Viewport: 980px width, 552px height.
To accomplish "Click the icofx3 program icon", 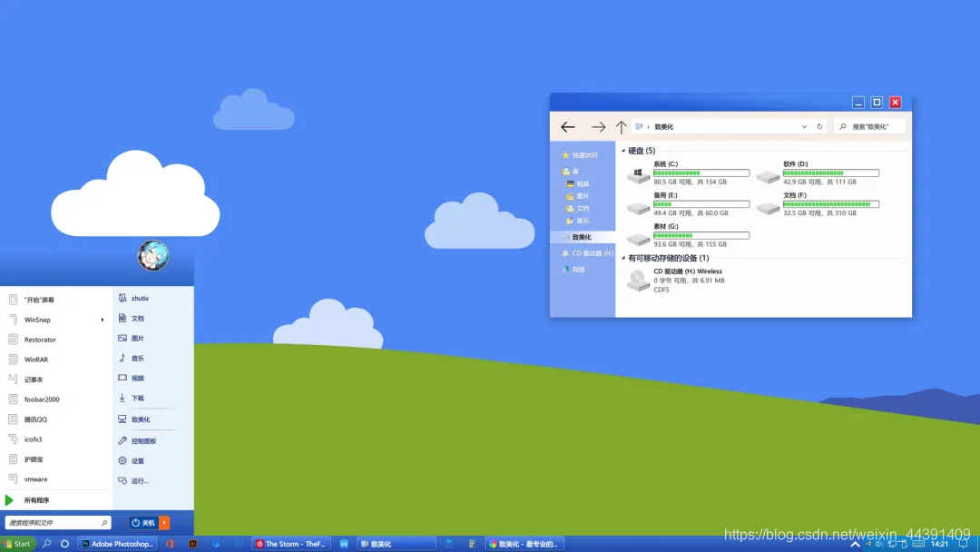I will pos(13,439).
